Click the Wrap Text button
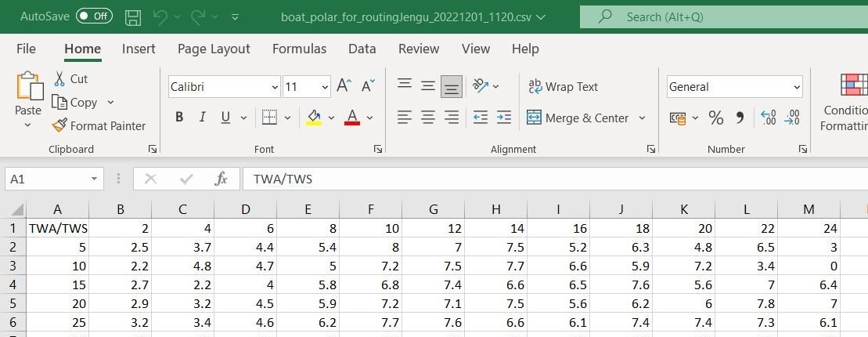This screenshot has width=868, height=337. click(564, 87)
